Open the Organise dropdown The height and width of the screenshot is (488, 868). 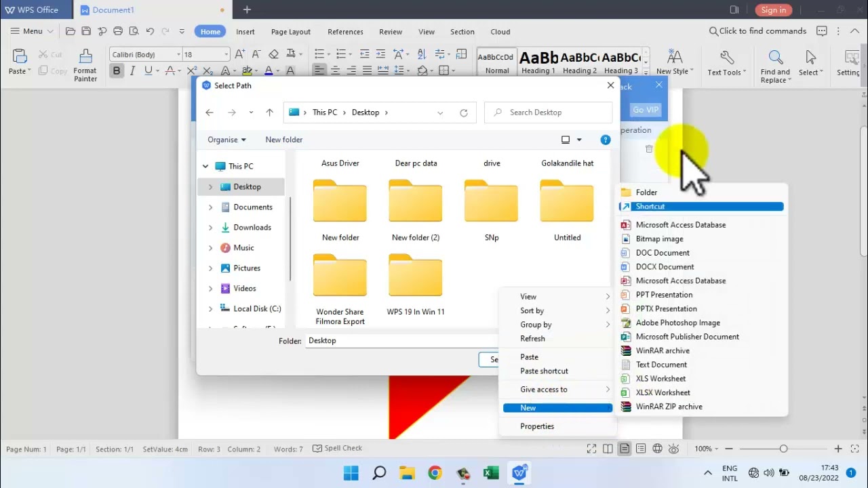pyautogui.click(x=226, y=140)
